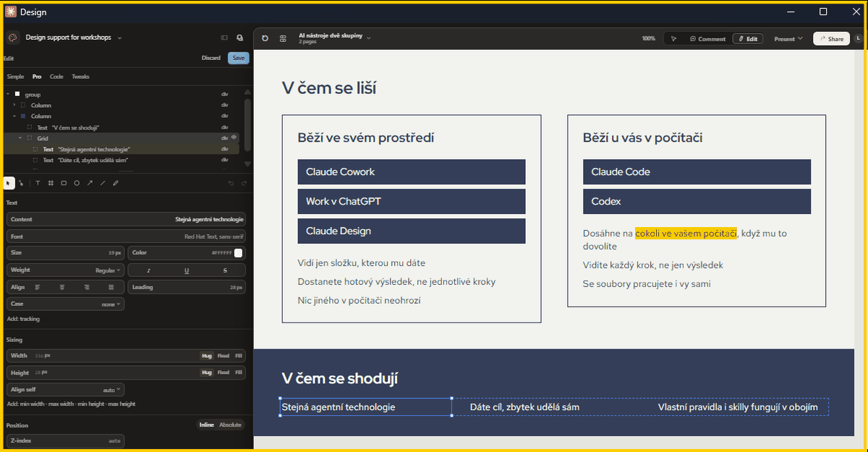
Task: Apply italic text style
Action: tap(149, 270)
